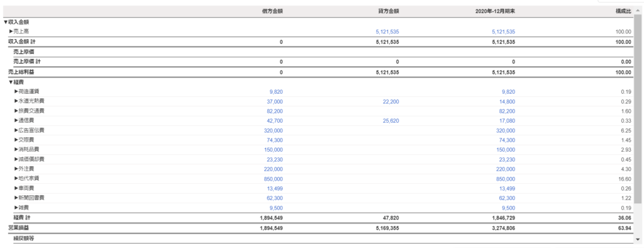This screenshot has width=644, height=248.
Task: Click the 借方金額 column header
Action: point(272,11)
